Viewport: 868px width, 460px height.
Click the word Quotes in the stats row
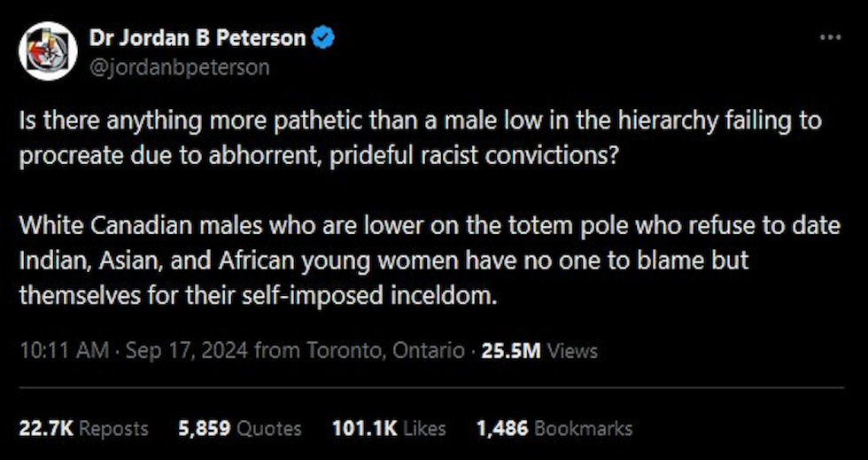(267, 428)
